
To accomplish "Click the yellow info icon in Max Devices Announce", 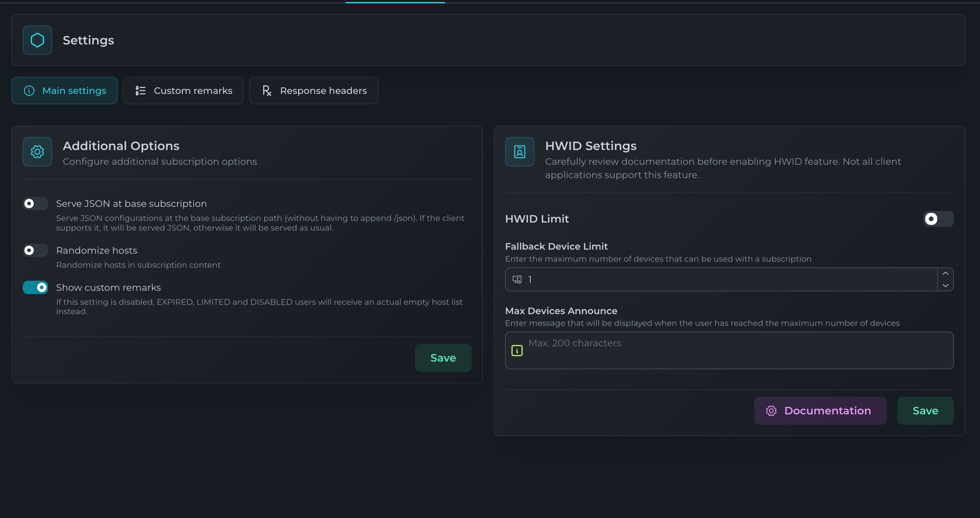I will point(517,350).
